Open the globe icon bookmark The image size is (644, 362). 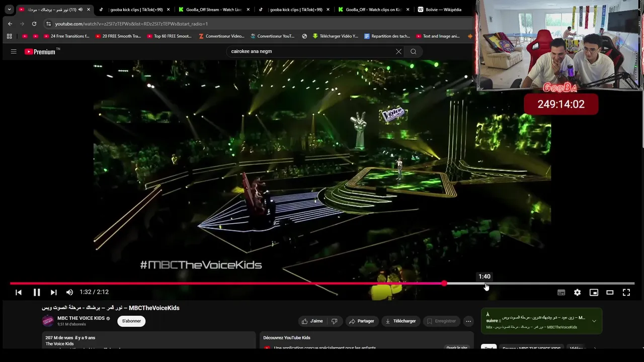[304, 36]
